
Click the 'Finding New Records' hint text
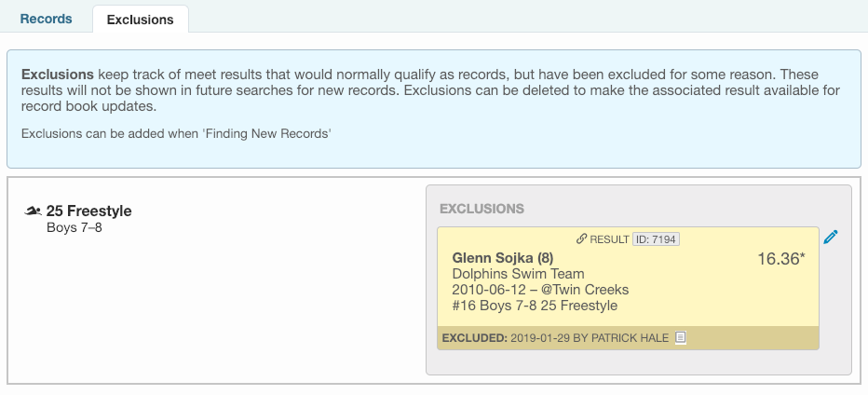coord(176,134)
